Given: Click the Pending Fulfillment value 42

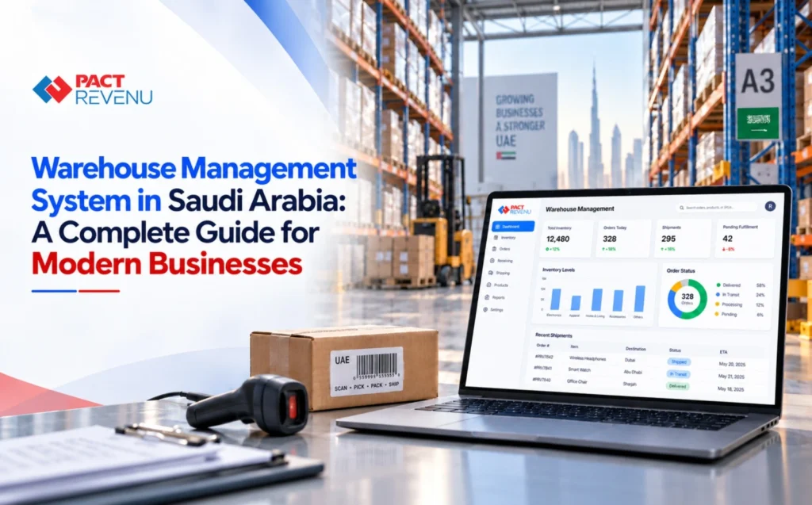Looking at the screenshot, I should [728, 239].
